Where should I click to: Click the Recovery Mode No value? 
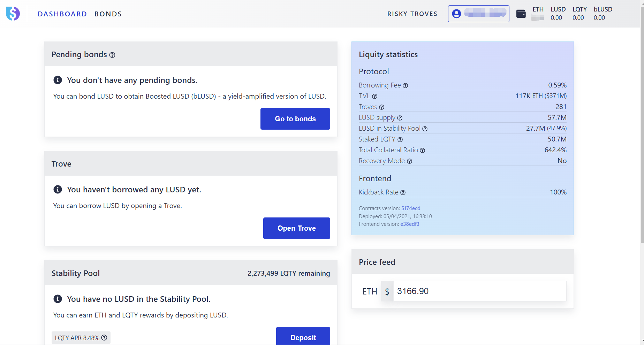point(562,161)
